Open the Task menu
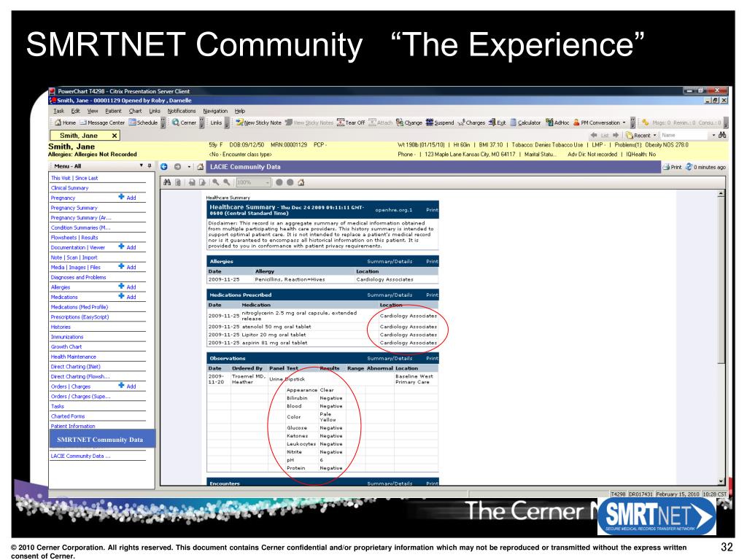The width and height of the screenshot is (747, 560). [x=58, y=111]
